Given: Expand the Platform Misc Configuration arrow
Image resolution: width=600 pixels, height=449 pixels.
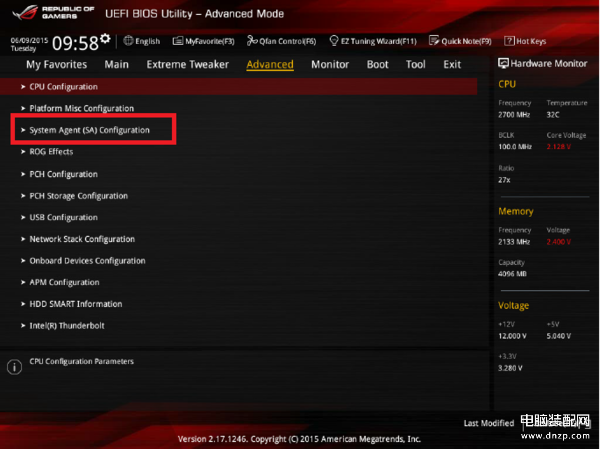Looking at the screenshot, I should [23, 108].
